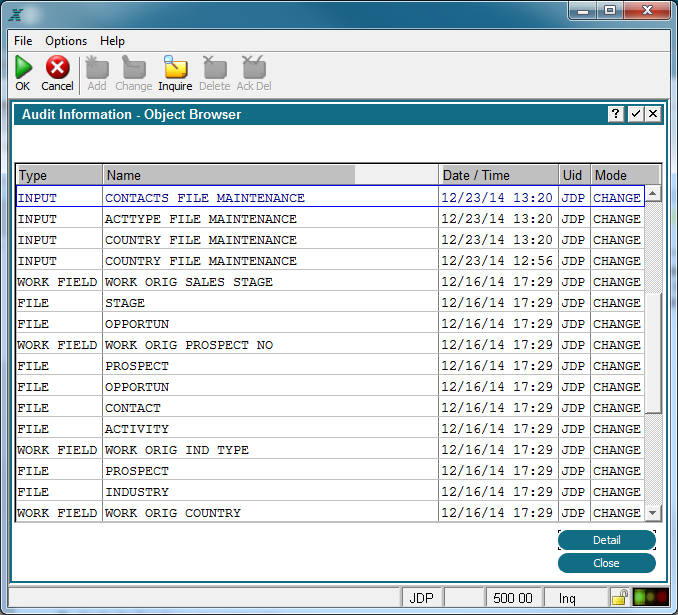Open the Options menu
The width and height of the screenshot is (678, 615).
66,41
